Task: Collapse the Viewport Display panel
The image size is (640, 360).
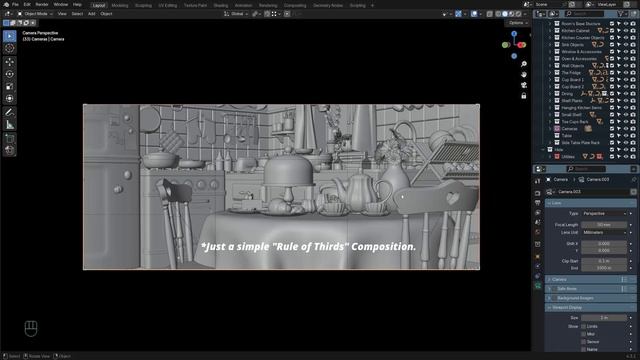Action: point(590,308)
